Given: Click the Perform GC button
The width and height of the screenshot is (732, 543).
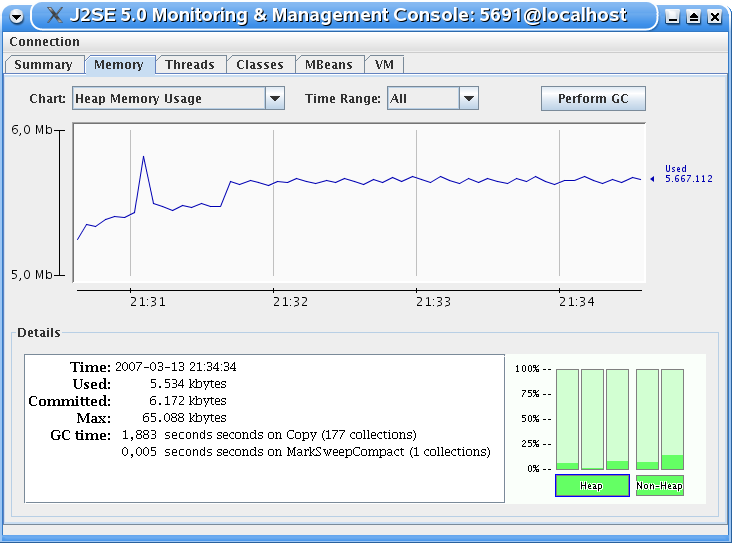Looking at the screenshot, I should (593, 99).
